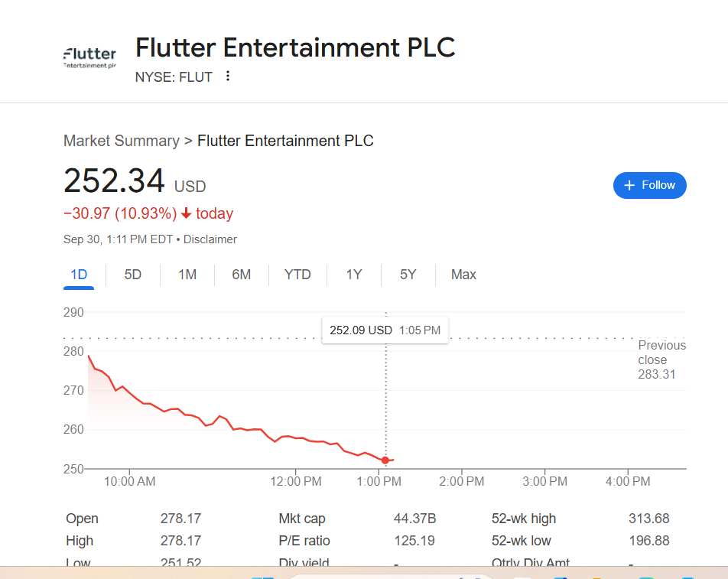728x579 pixels.
Task: Open the Disclaimer link
Action: pos(210,239)
